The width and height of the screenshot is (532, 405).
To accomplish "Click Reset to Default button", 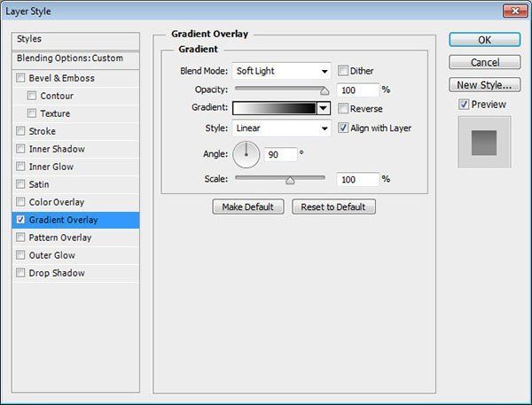I will [x=337, y=206].
